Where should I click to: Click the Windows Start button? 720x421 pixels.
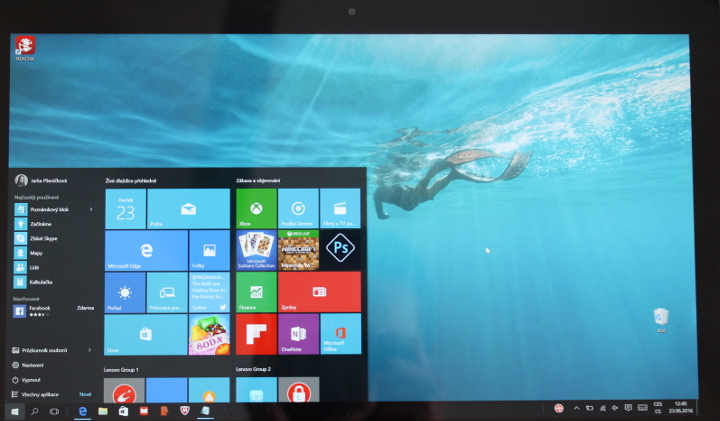[14, 412]
